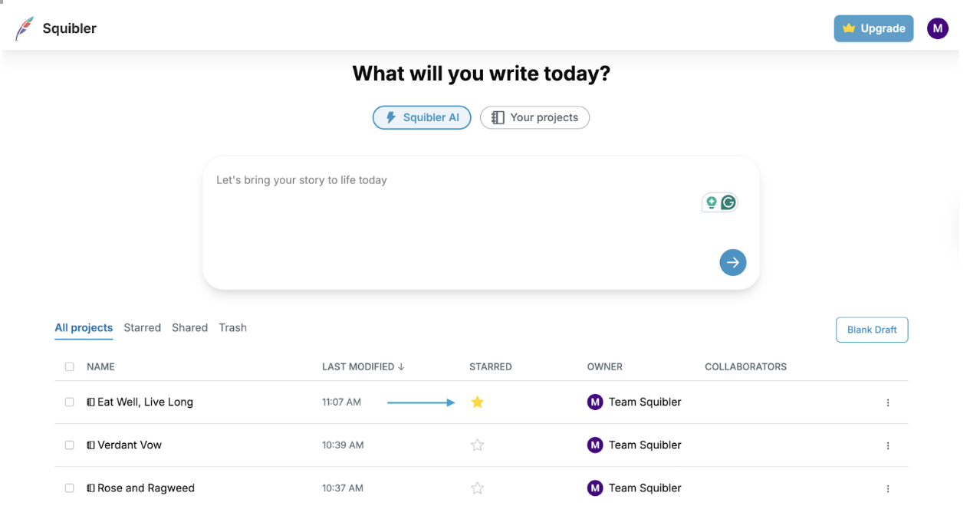The width and height of the screenshot is (980, 532).
Task: Switch to Your projects pill
Action: pos(534,117)
